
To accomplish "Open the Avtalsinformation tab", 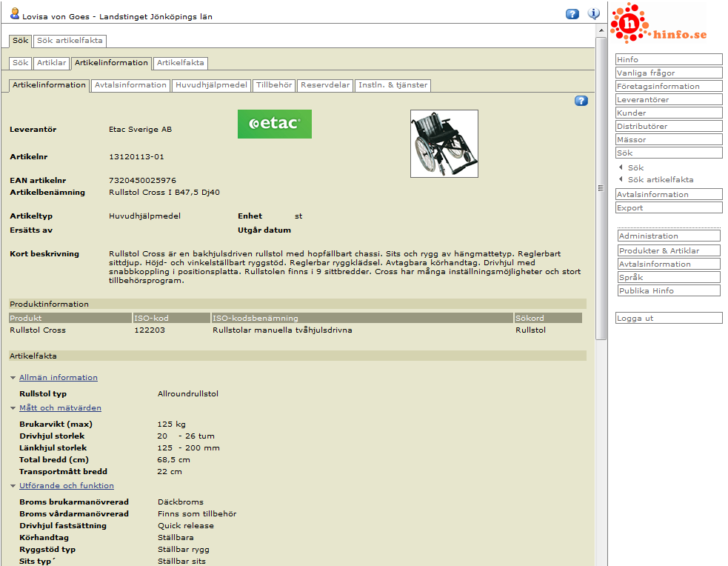I will click(x=130, y=85).
